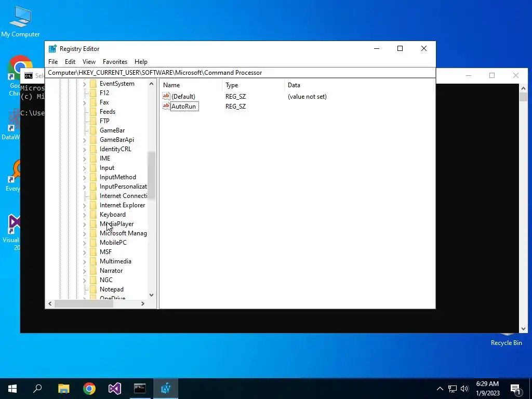Click the Registry Editor taskbar button
532x399 pixels.
[x=166, y=389]
